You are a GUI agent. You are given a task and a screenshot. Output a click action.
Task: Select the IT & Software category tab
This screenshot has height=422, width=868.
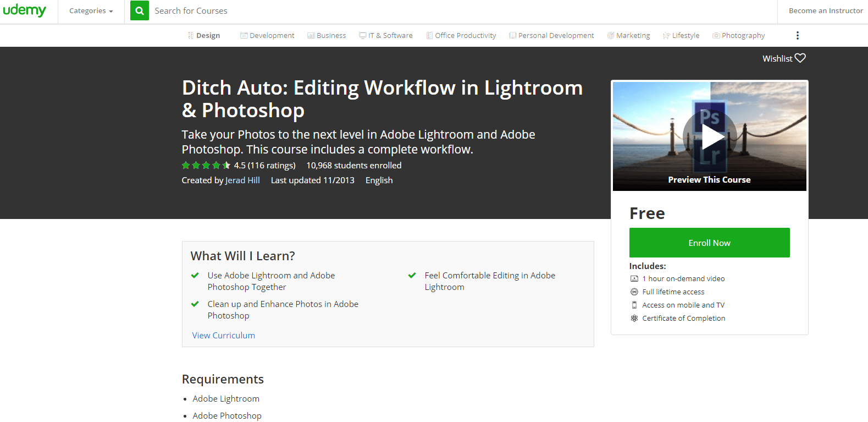pos(386,35)
